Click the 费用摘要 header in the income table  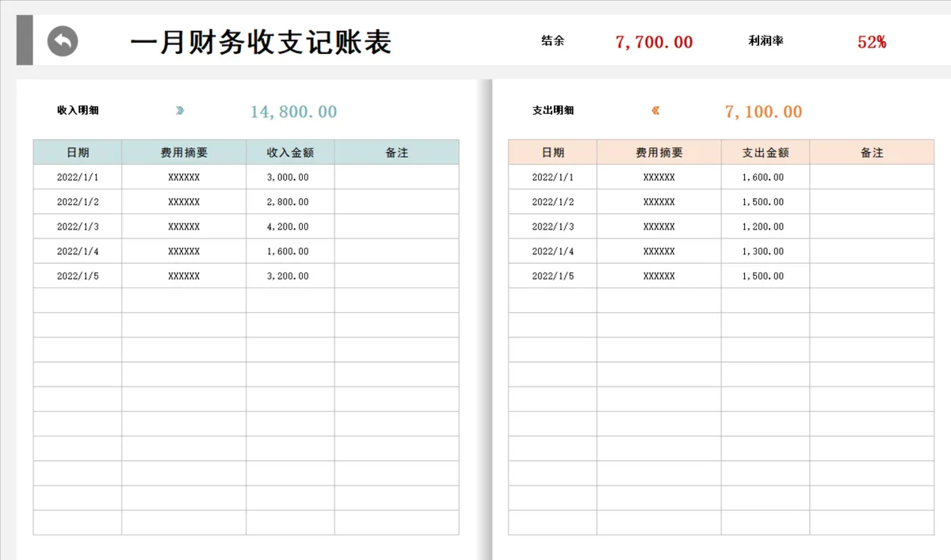184,152
